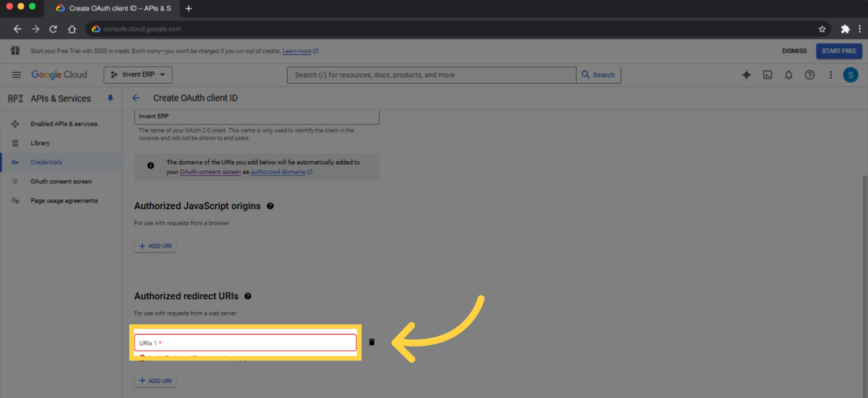Open the browser three-dot menu
The image size is (868, 398).
(860, 29)
